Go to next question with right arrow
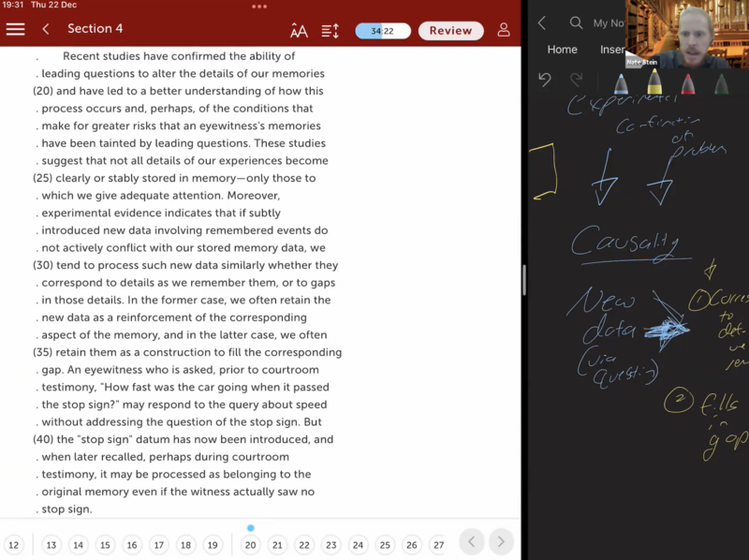This screenshot has height=560, width=749. [502, 541]
